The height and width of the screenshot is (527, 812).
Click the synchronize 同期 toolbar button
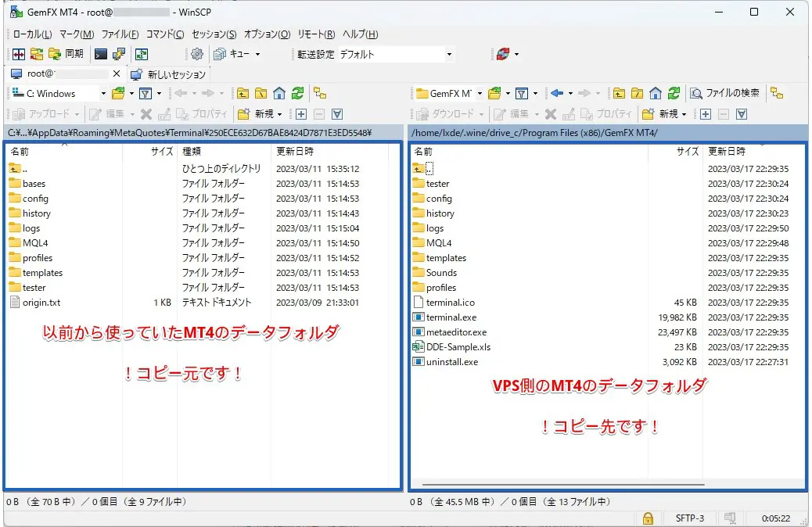66,54
